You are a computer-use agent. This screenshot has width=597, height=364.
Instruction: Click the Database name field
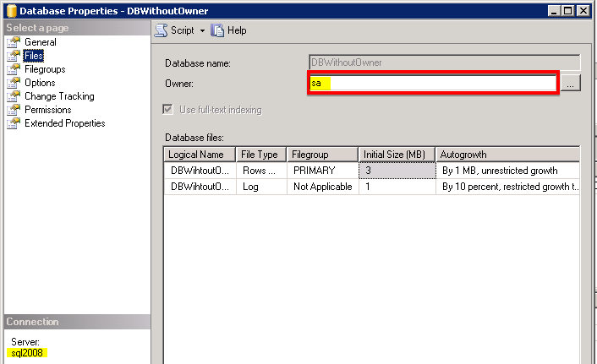445,62
